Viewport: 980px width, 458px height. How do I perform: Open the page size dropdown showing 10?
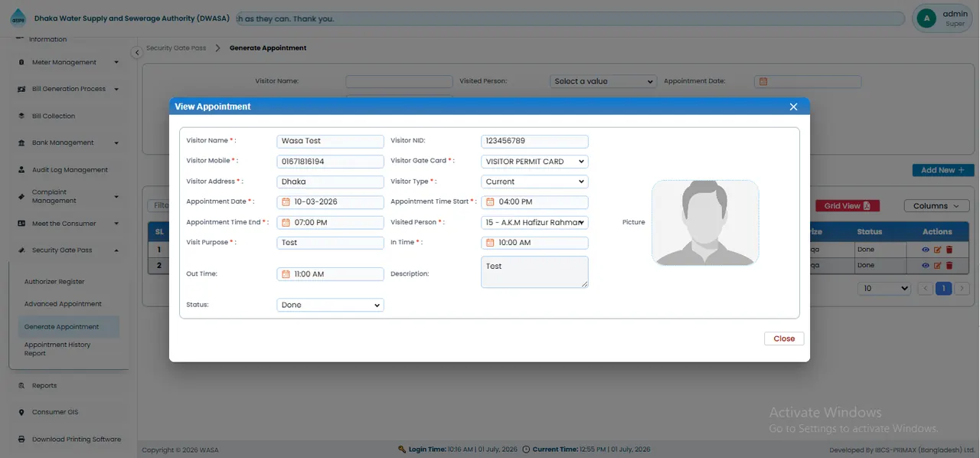884,289
